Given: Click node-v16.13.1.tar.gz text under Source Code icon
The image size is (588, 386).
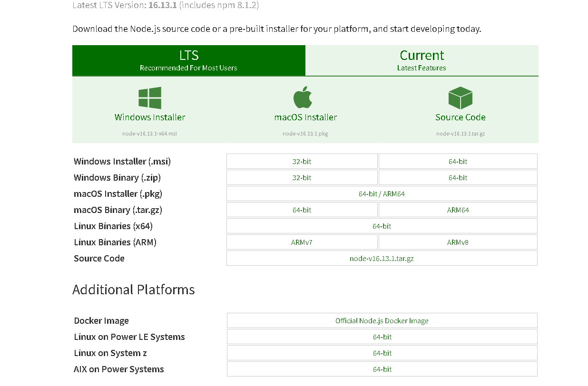Looking at the screenshot, I should (461, 134).
